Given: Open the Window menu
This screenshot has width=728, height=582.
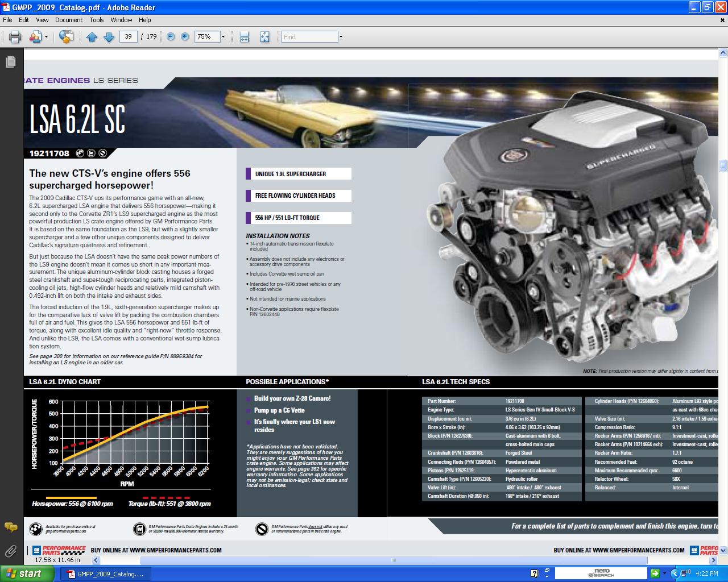Looking at the screenshot, I should coord(121,20).
